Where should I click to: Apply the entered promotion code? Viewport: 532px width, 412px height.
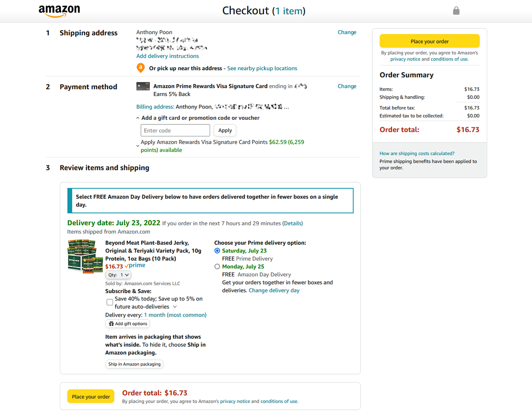tap(225, 130)
